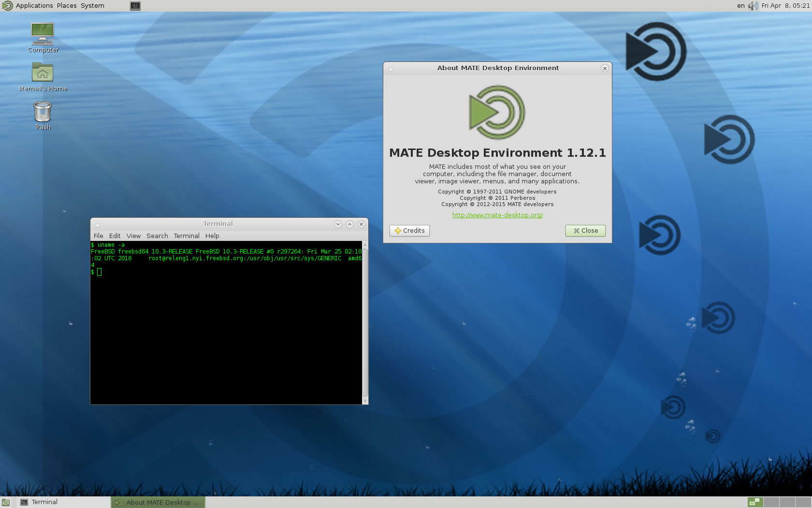Click the Terminal window menu dot icon
Screen dimensions: 812x508
click(97, 225)
